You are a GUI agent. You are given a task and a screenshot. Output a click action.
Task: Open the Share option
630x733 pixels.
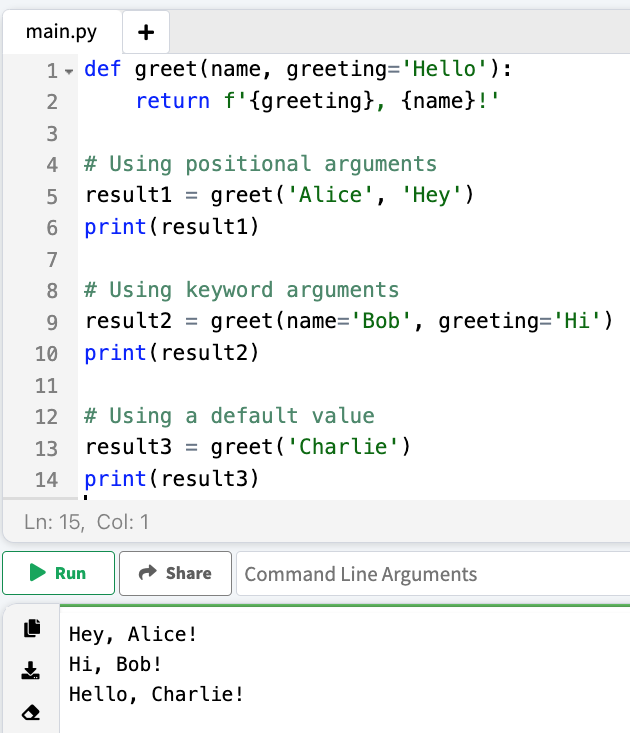175,573
